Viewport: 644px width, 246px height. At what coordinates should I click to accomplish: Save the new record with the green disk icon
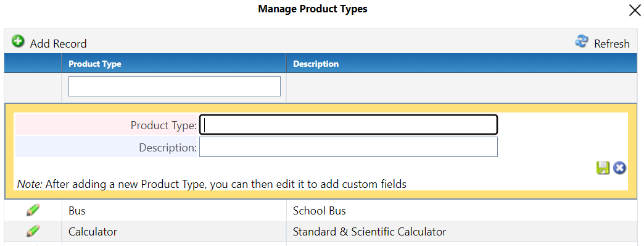(x=603, y=168)
